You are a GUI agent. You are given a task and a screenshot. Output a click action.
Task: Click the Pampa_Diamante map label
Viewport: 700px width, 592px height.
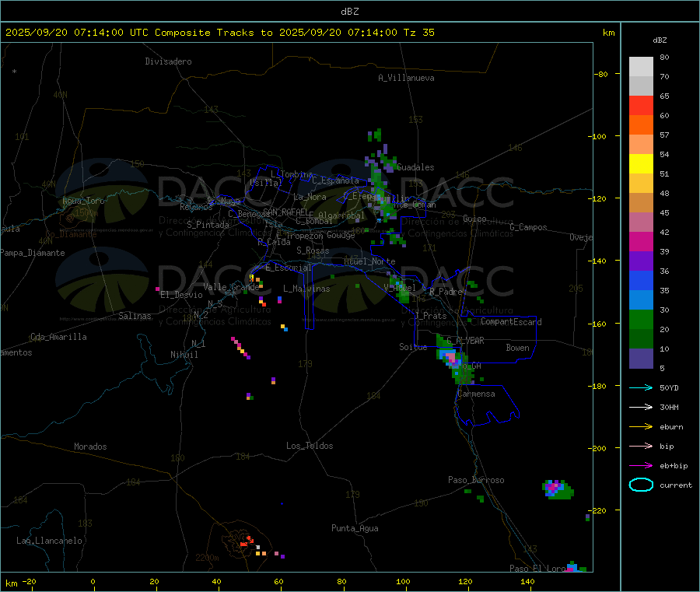tap(33, 253)
